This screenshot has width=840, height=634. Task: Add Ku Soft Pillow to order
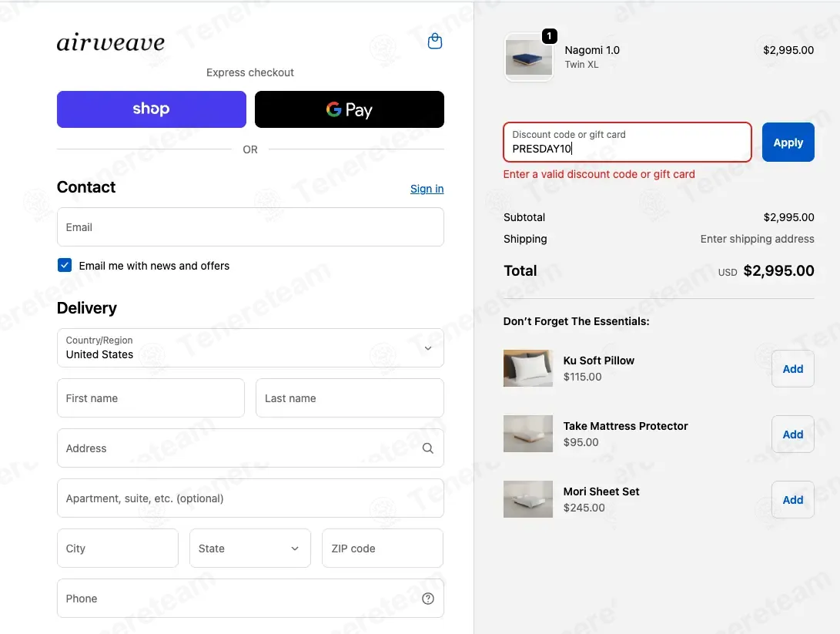pyautogui.click(x=793, y=369)
